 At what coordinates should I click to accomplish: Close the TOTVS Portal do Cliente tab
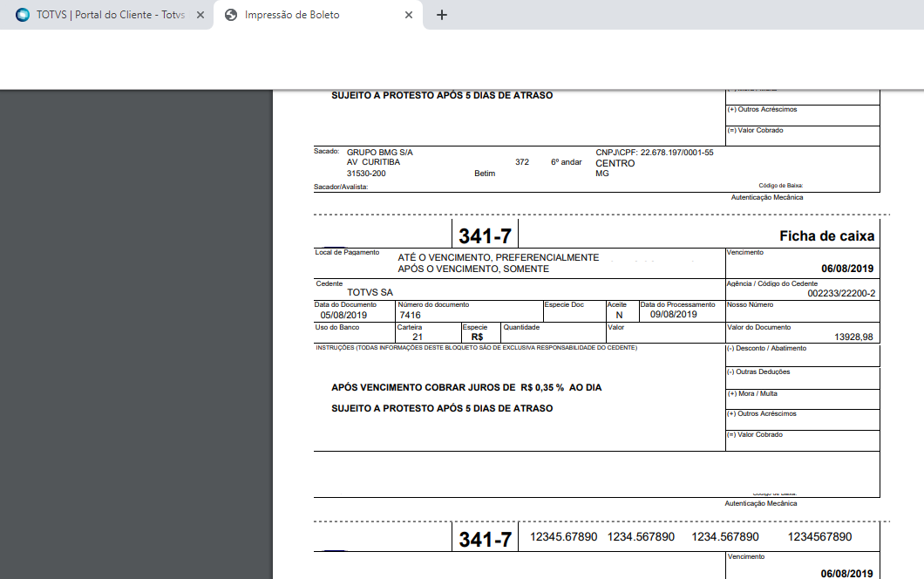[x=200, y=15]
